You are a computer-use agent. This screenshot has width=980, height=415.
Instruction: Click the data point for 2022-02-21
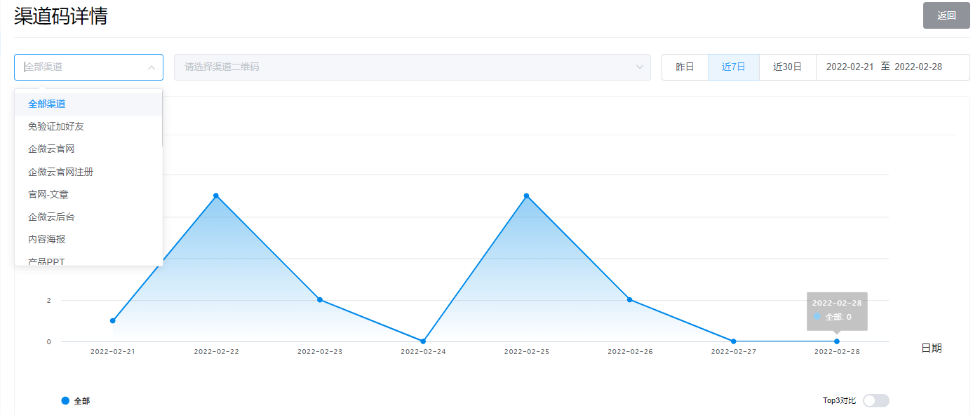point(112,321)
